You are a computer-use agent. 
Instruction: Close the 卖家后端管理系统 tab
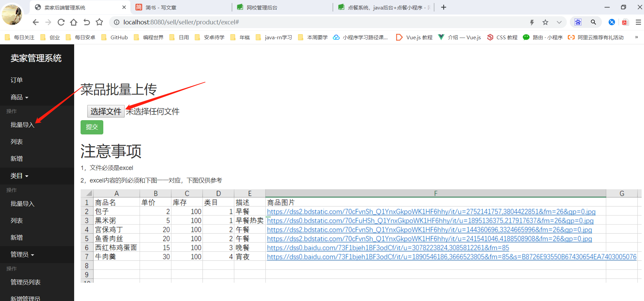124,7
